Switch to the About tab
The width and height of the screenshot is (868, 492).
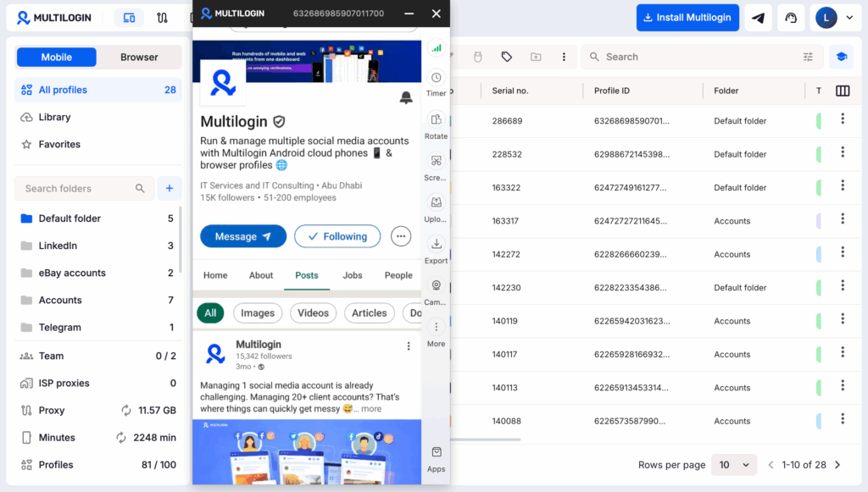261,275
